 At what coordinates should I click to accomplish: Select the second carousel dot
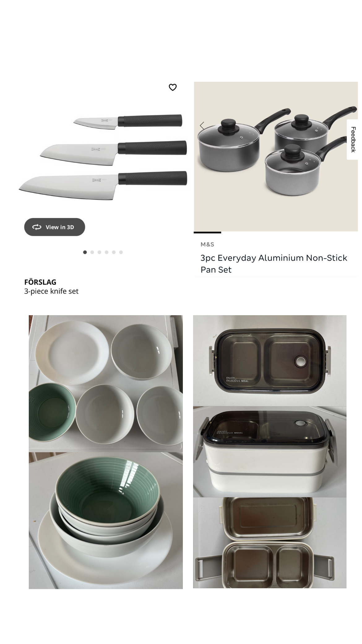pyautogui.click(x=92, y=252)
